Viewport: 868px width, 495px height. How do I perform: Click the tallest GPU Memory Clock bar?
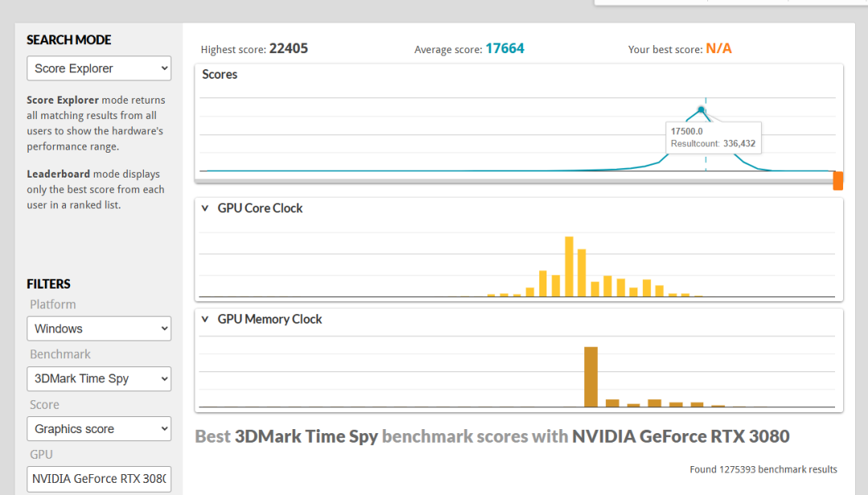click(592, 377)
